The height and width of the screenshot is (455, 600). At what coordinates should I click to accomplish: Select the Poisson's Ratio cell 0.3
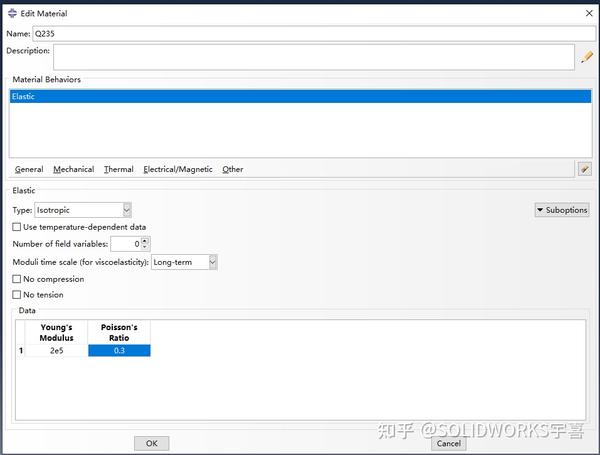pos(119,351)
